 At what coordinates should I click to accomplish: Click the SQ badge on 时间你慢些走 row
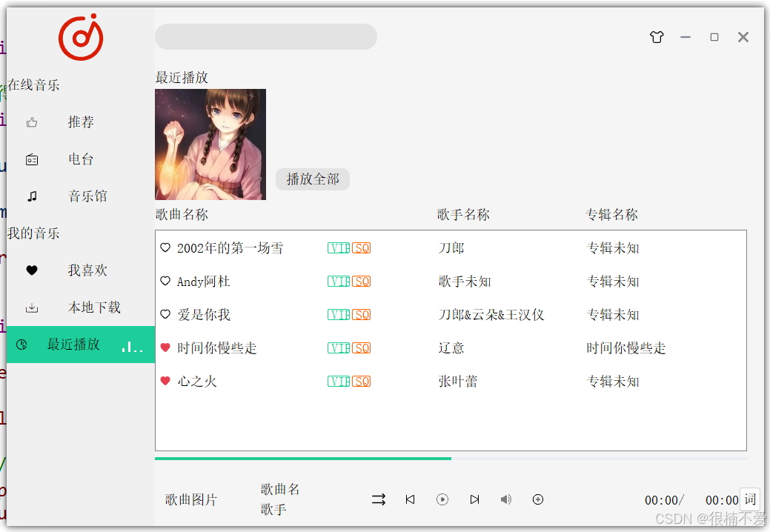pyautogui.click(x=362, y=348)
